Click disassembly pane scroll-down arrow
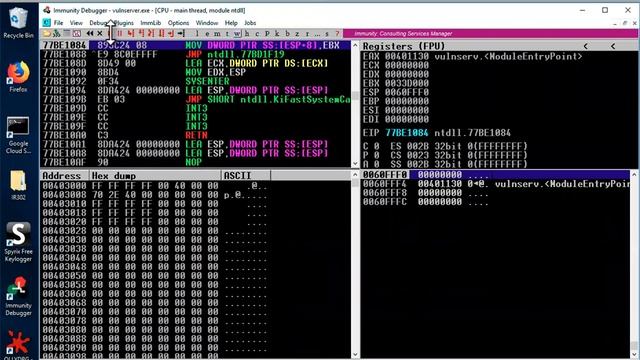This screenshot has height=360, width=640. pyautogui.click(x=355, y=163)
